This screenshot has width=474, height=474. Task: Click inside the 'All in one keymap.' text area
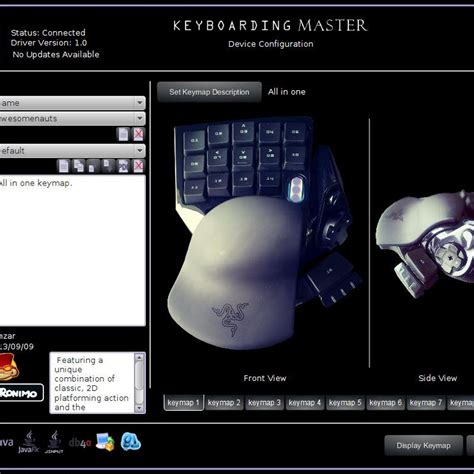tap(72, 250)
